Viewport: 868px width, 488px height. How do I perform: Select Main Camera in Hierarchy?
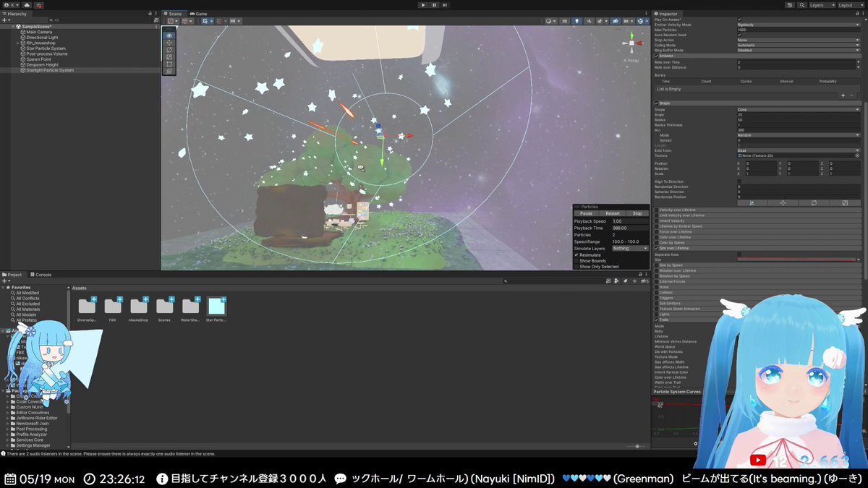pos(41,32)
